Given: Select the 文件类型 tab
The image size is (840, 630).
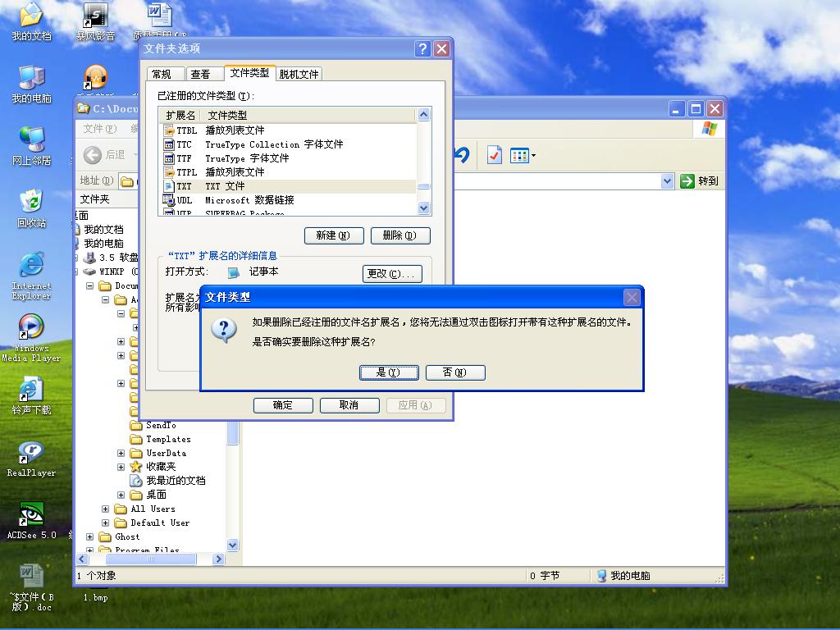Looking at the screenshot, I should coord(249,73).
